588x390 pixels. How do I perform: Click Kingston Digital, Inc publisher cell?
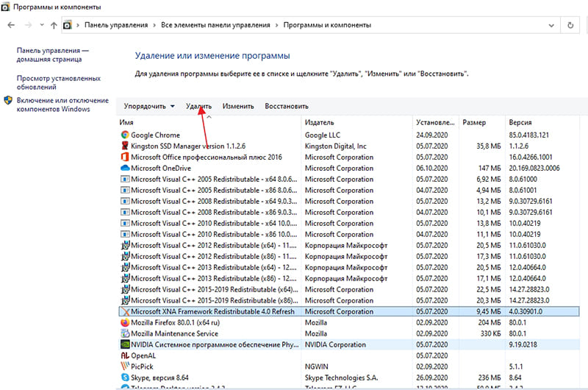336,146
